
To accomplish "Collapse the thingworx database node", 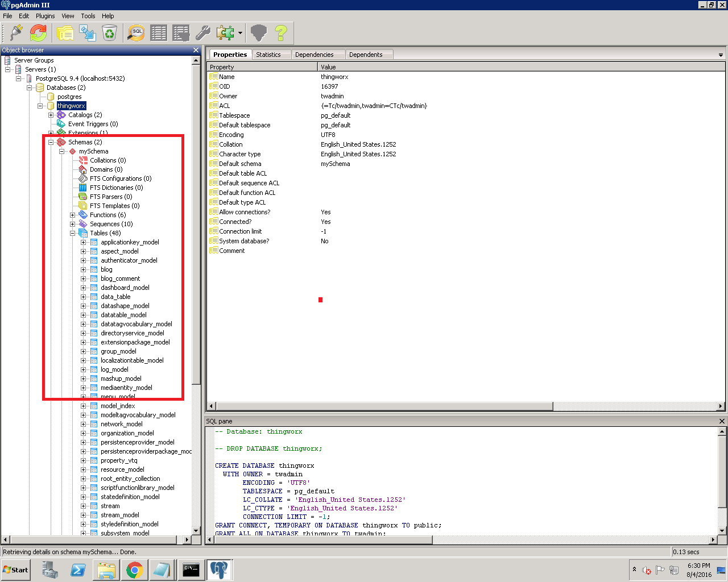I will pyautogui.click(x=40, y=106).
